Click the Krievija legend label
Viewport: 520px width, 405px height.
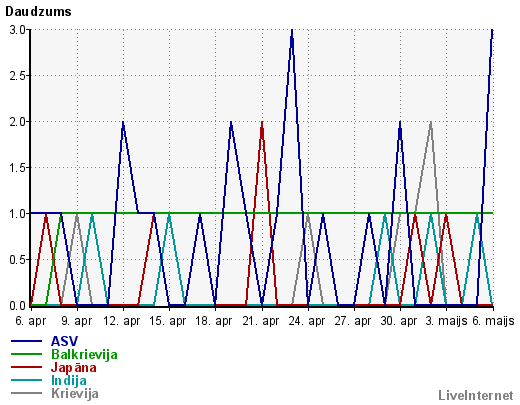tap(75, 394)
